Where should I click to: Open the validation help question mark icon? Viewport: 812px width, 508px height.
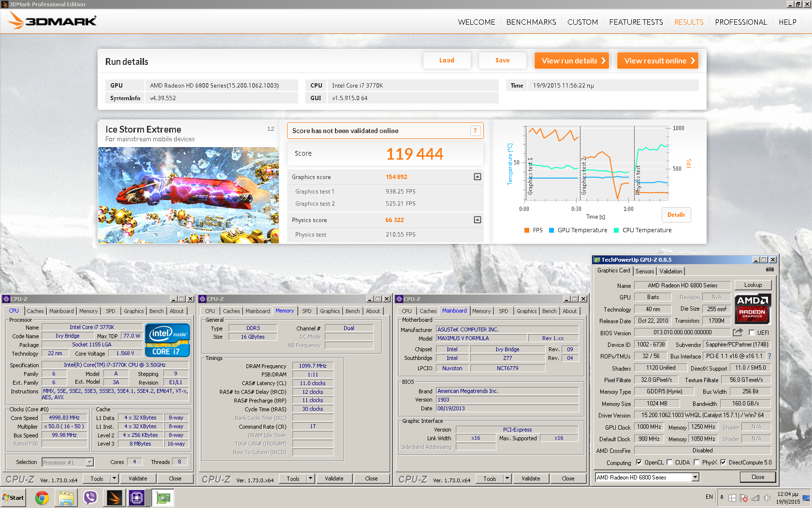(475, 131)
